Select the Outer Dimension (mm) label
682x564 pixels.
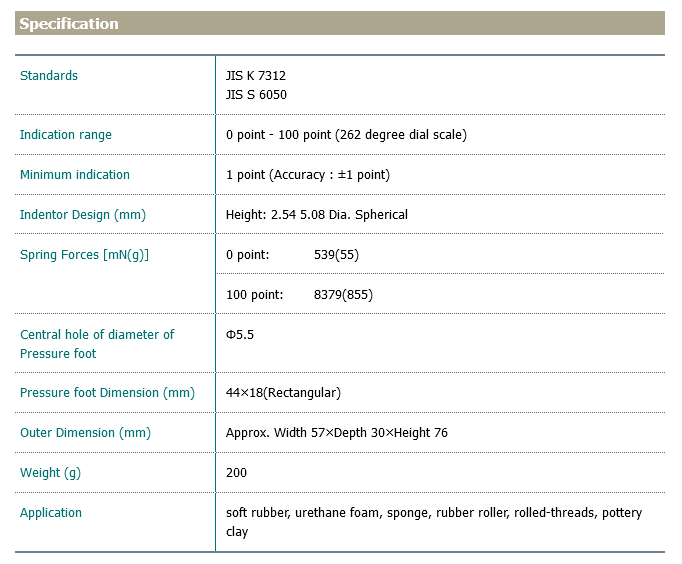(x=85, y=433)
